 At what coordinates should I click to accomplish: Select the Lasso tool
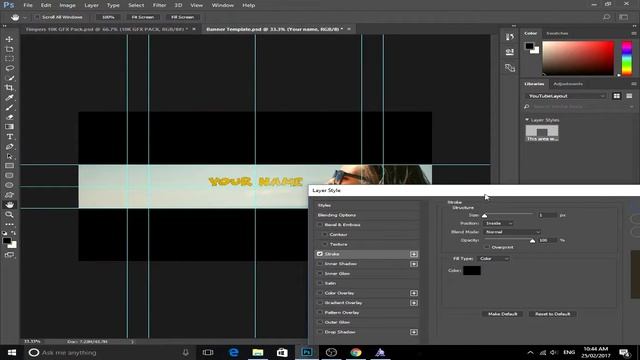[9, 69]
